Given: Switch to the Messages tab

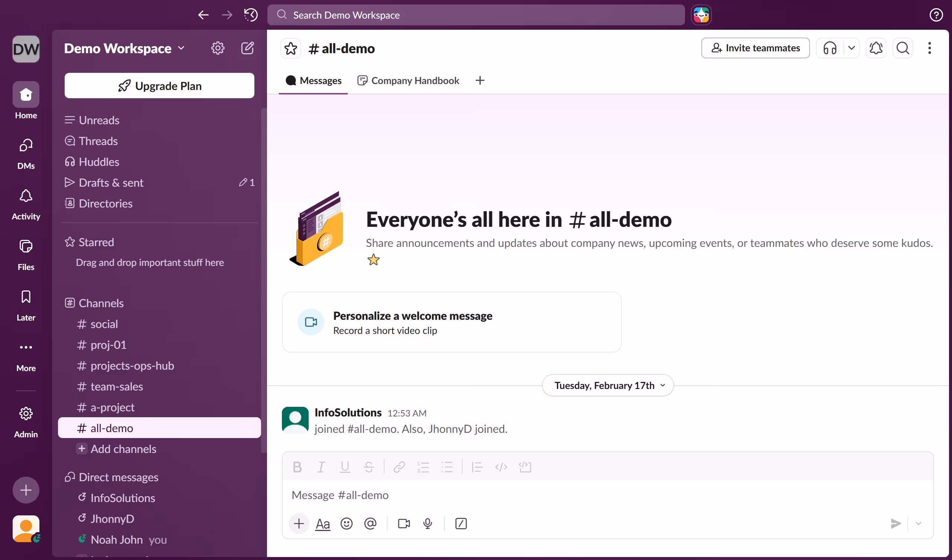Looking at the screenshot, I should coord(313,80).
